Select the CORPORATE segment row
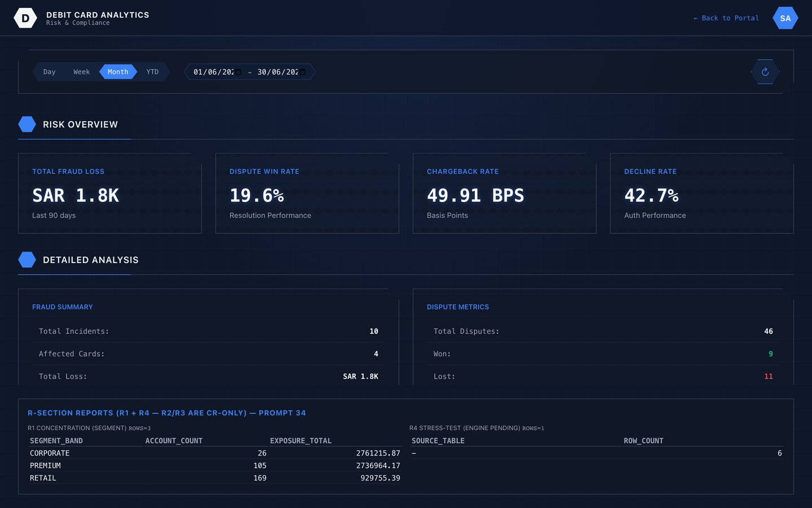Image resolution: width=812 pixels, height=508 pixels. tap(215, 453)
